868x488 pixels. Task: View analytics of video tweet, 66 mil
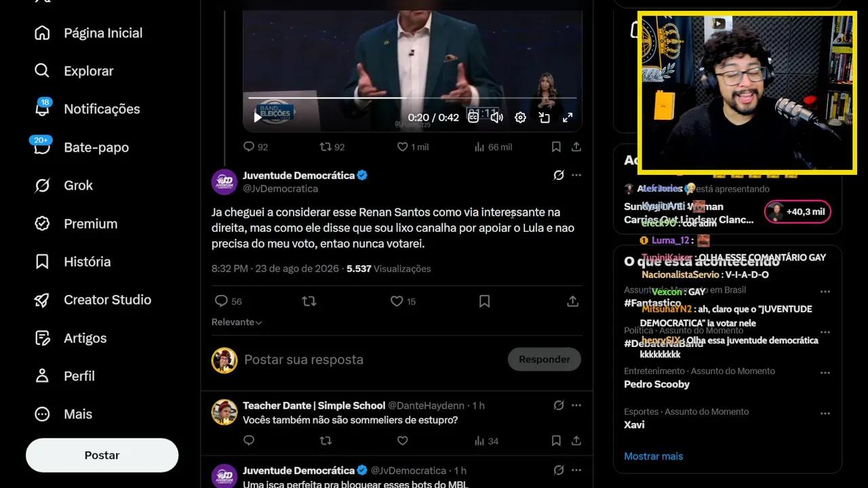tap(493, 147)
